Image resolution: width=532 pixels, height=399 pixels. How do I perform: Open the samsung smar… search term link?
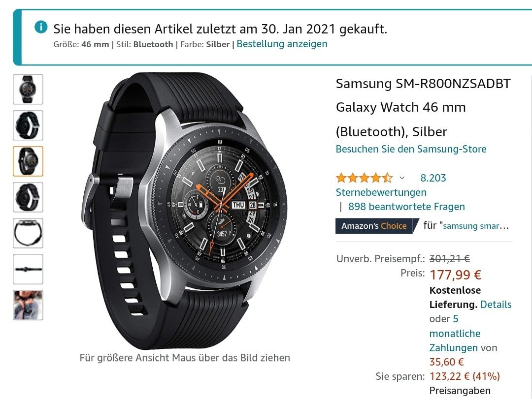476,226
